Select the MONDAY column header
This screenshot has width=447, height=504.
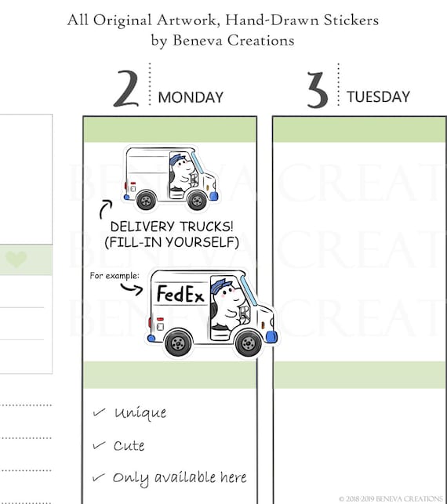pyautogui.click(x=191, y=97)
